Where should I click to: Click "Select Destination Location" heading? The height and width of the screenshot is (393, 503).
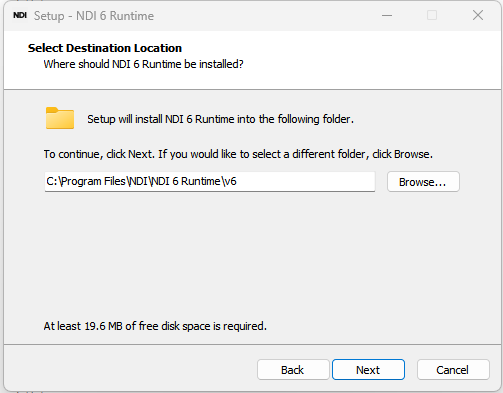click(x=105, y=48)
